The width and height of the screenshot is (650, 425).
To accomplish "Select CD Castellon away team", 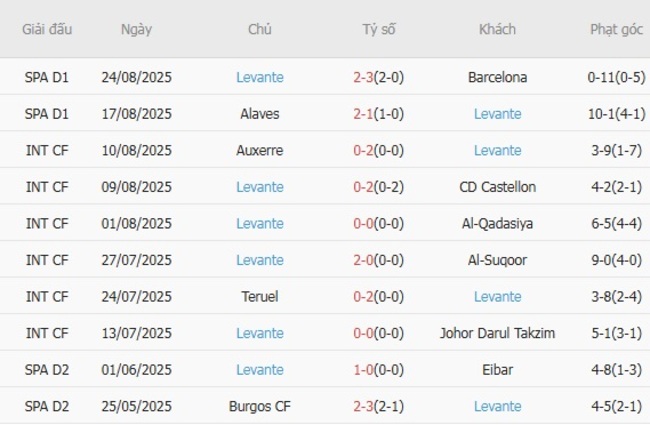I will (x=497, y=187).
